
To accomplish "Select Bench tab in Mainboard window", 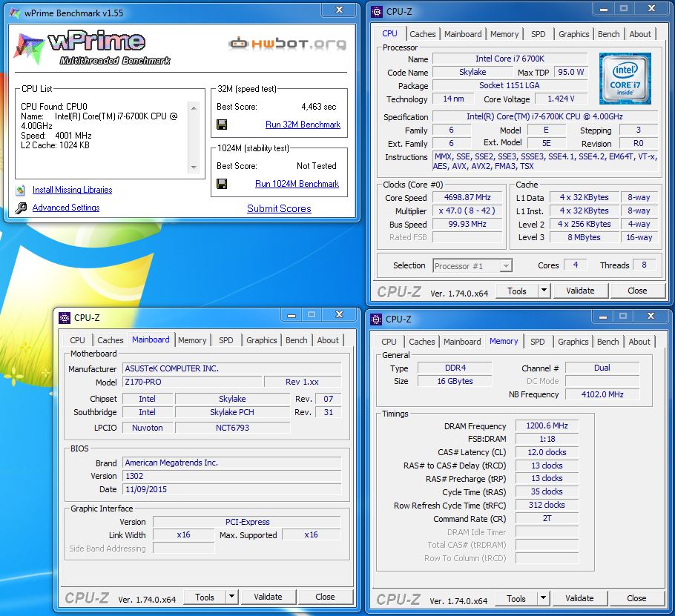I will click(297, 340).
